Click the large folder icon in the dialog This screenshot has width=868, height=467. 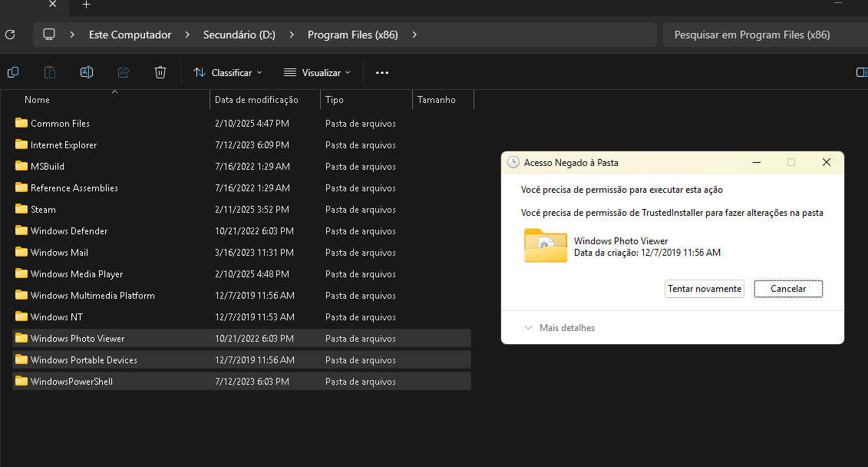pos(545,246)
